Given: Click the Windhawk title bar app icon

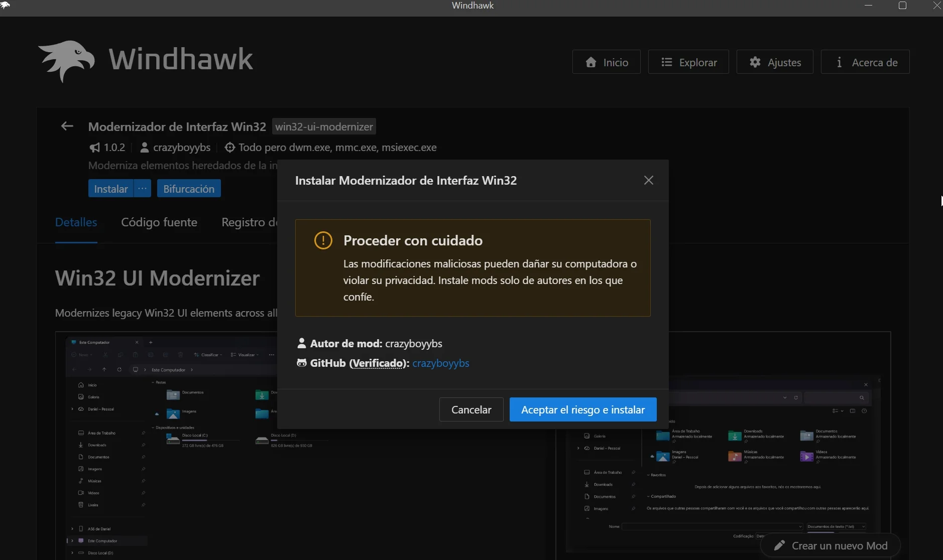Looking at the screenshot, I should (5, 5).
